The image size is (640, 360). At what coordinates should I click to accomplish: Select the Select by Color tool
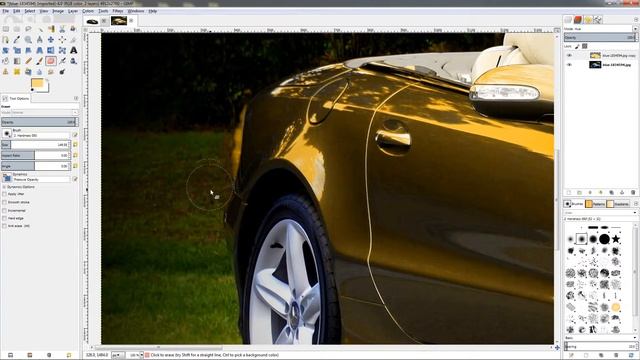(x=51, y=29)
